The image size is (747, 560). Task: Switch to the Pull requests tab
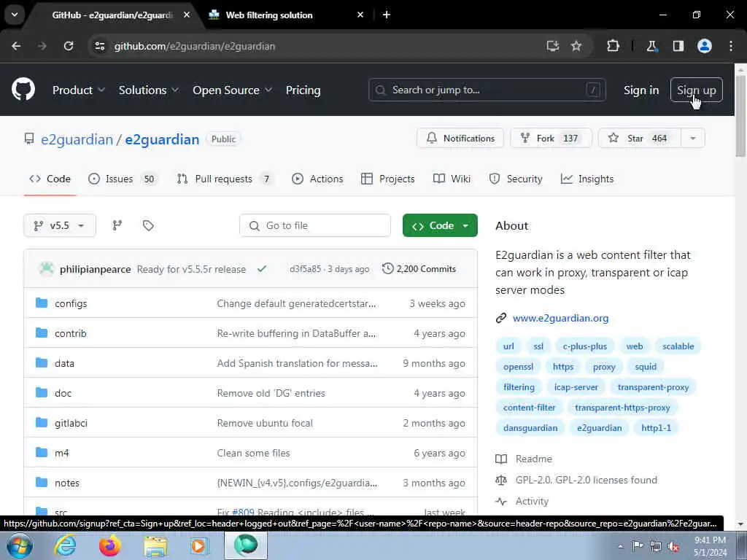(x=225, y=179)
